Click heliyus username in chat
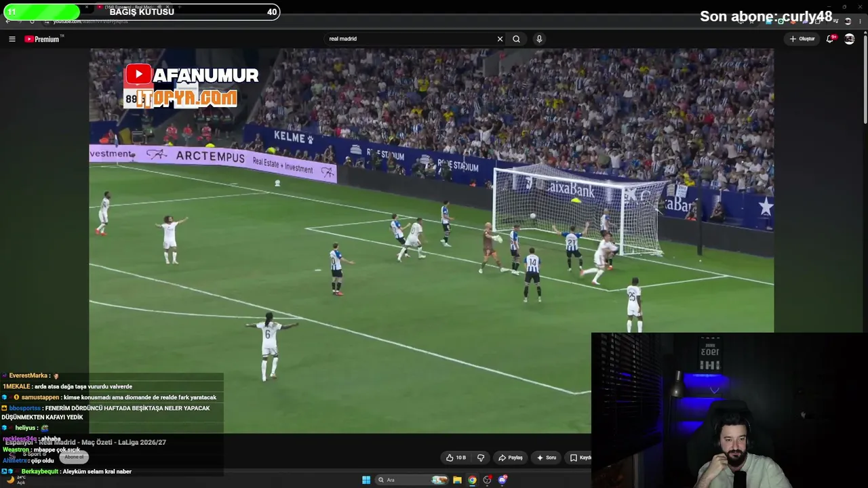 [26, 428]
